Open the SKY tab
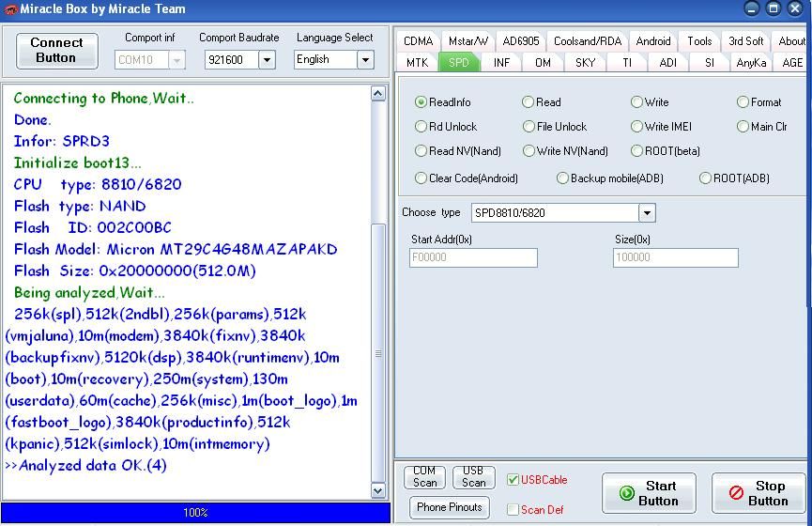The image size is (812, 526). coord(585,63)
